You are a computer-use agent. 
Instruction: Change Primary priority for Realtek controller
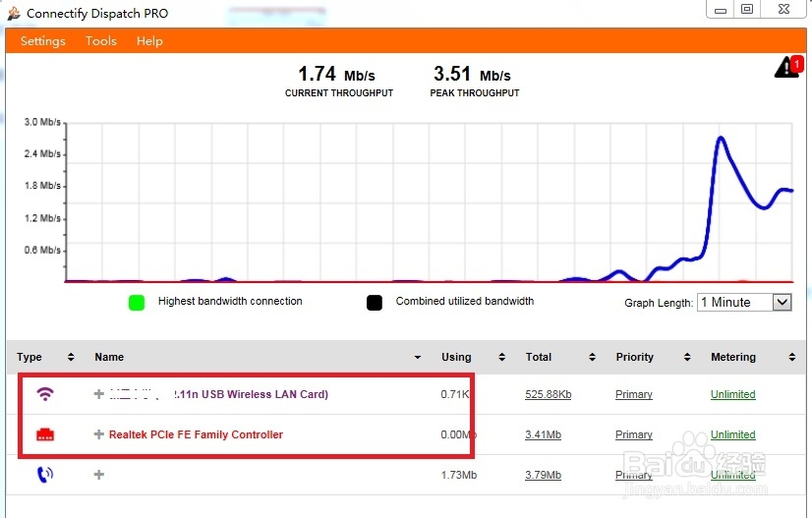pyautogui.click(x=634, y=434)
